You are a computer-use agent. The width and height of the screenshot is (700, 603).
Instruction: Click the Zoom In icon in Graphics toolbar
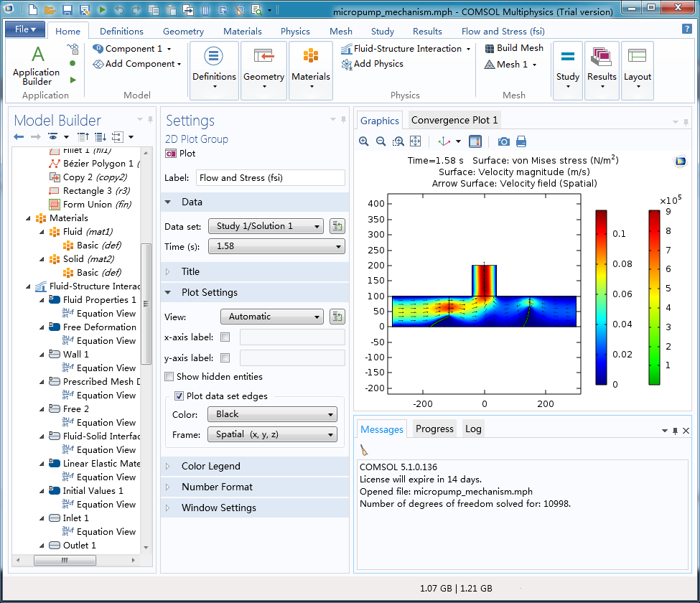364,141
